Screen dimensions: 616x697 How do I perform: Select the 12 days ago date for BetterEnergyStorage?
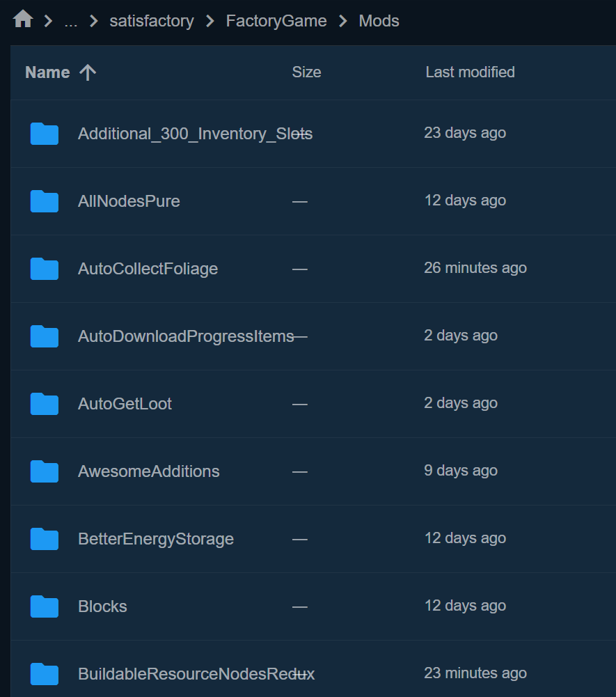[x=465, y=538]
